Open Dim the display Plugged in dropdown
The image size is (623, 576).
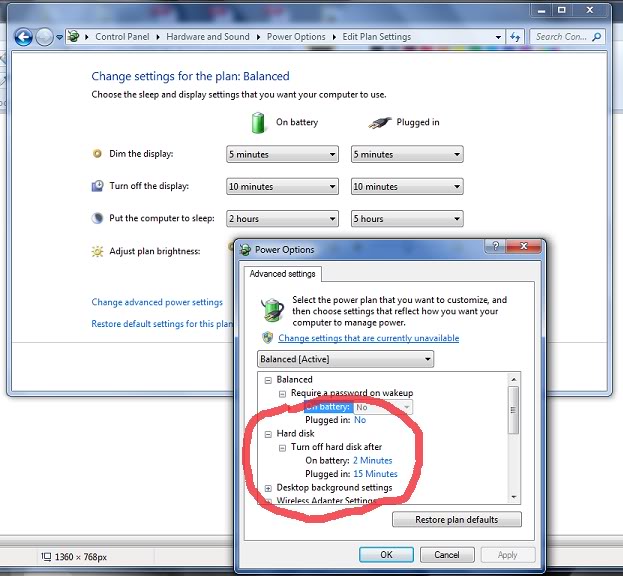click(x=407, y=154)
